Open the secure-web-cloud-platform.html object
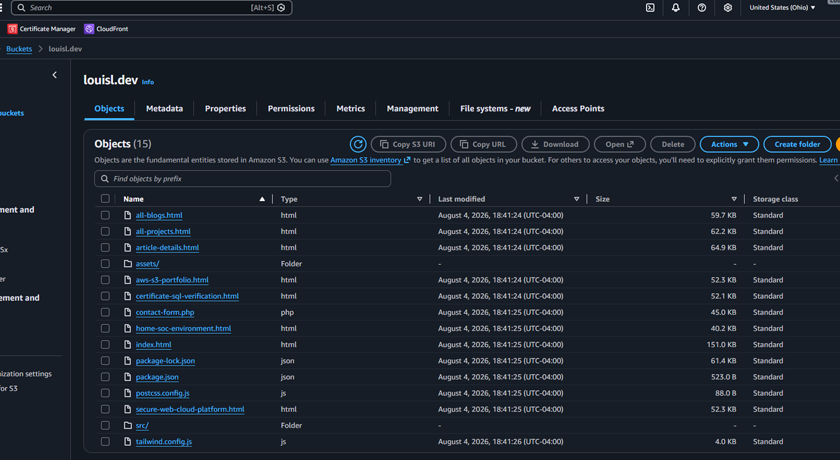 tap(190, 409)
